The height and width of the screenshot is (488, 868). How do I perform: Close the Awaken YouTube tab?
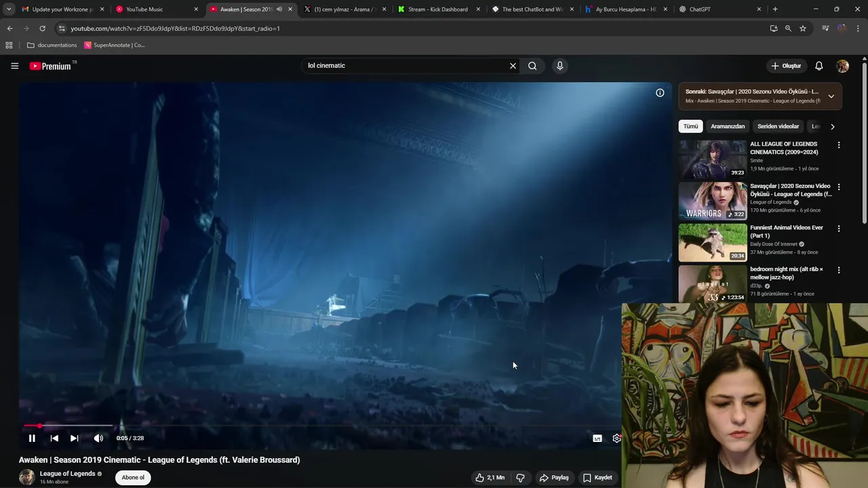tap(290, 9)
